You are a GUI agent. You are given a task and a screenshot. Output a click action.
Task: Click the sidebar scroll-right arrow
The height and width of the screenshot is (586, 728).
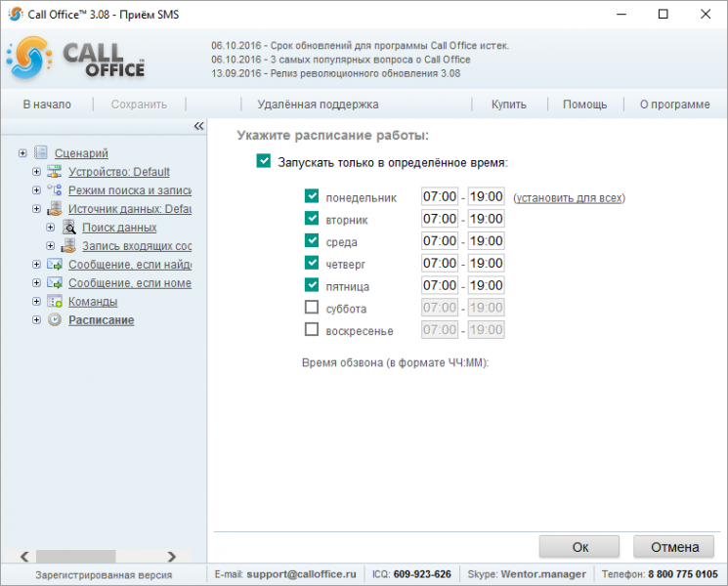click(x=172, y=557)
